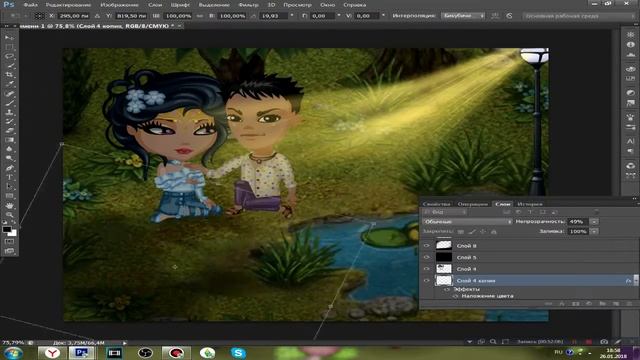640x360 pixels.
Task: Toggle layer filtering switch
Action: (x=596, y=212)
